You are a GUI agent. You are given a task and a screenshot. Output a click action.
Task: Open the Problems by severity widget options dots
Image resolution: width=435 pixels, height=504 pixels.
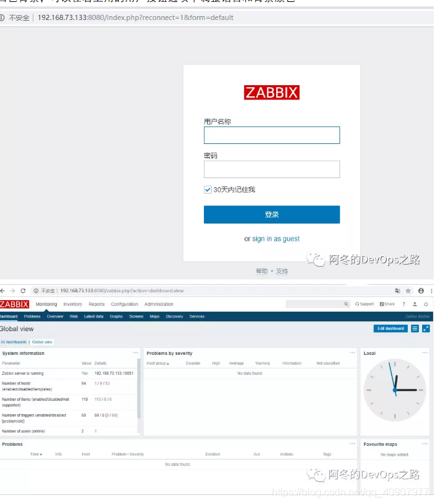[352, 353]
